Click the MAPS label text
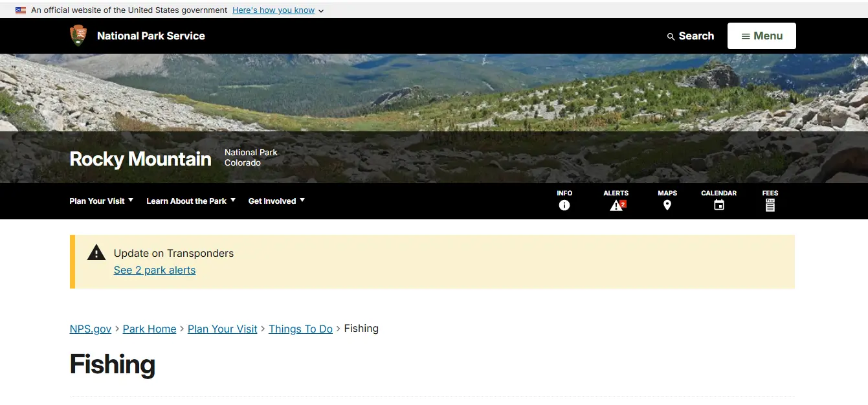 667,193
